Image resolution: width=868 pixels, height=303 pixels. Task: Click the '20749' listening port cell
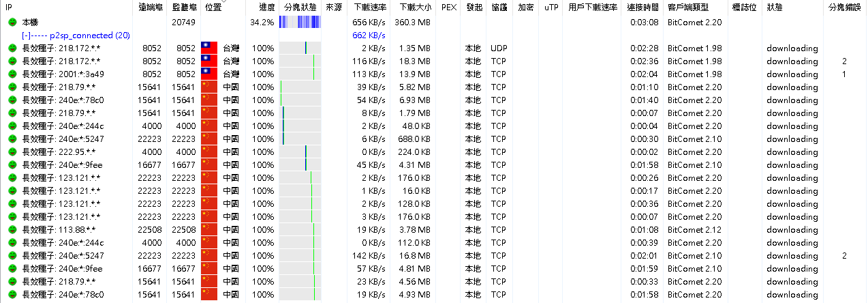tap(183, 23)
